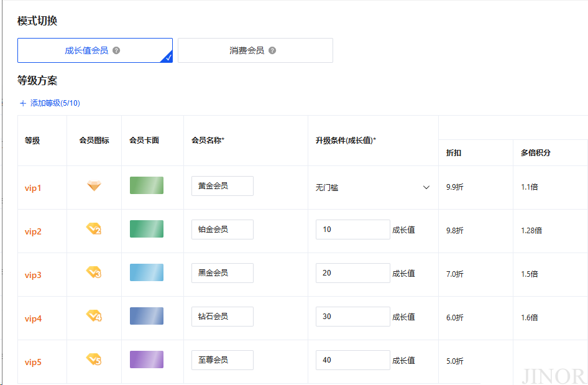Switch to the 消费会员 mode tab

tap(255, 50)
